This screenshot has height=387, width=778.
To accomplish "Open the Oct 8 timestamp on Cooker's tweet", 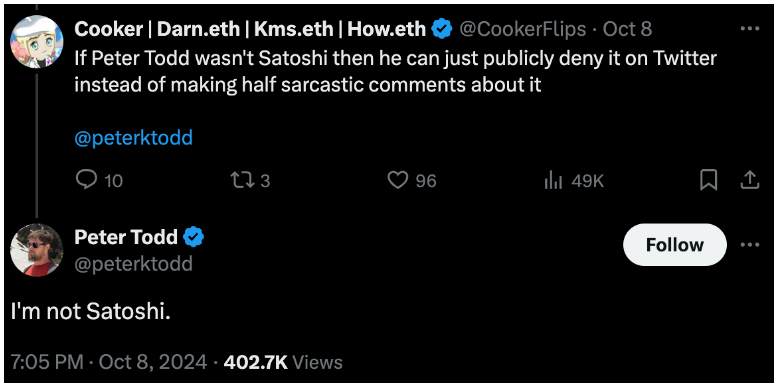I will pyautogui.click(x=627, y=30).
